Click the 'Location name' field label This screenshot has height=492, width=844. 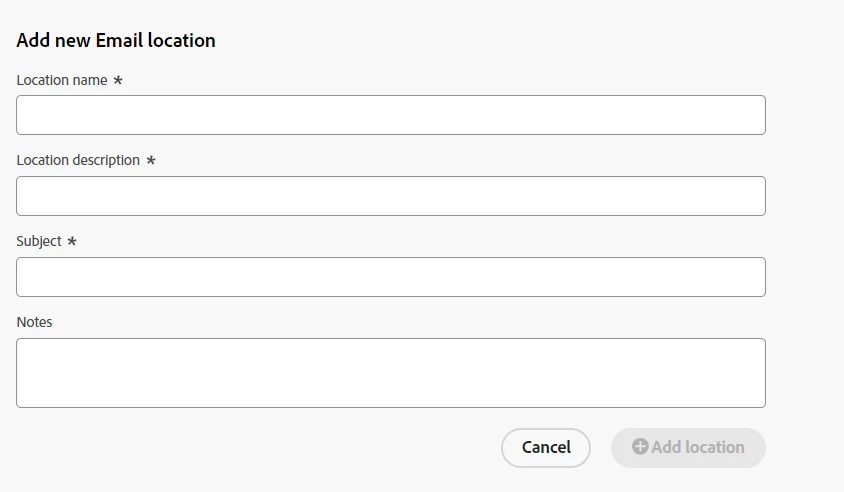click(x=62, y=80)
